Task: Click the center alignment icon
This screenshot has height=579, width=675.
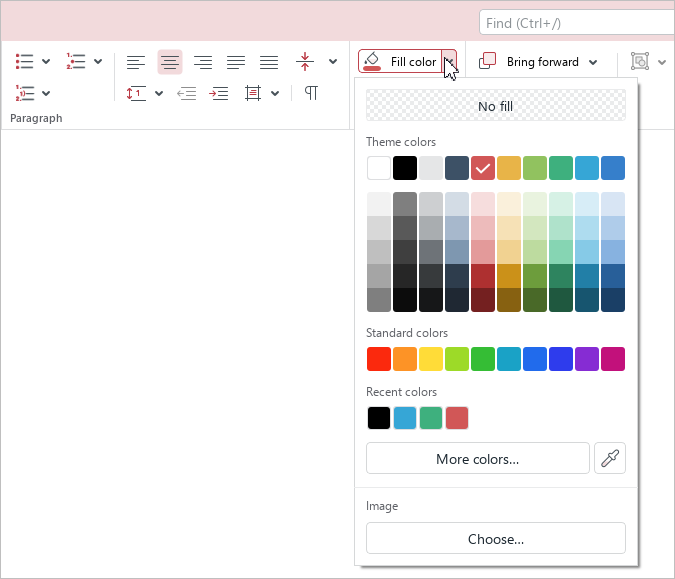Action: click(170, 62)
